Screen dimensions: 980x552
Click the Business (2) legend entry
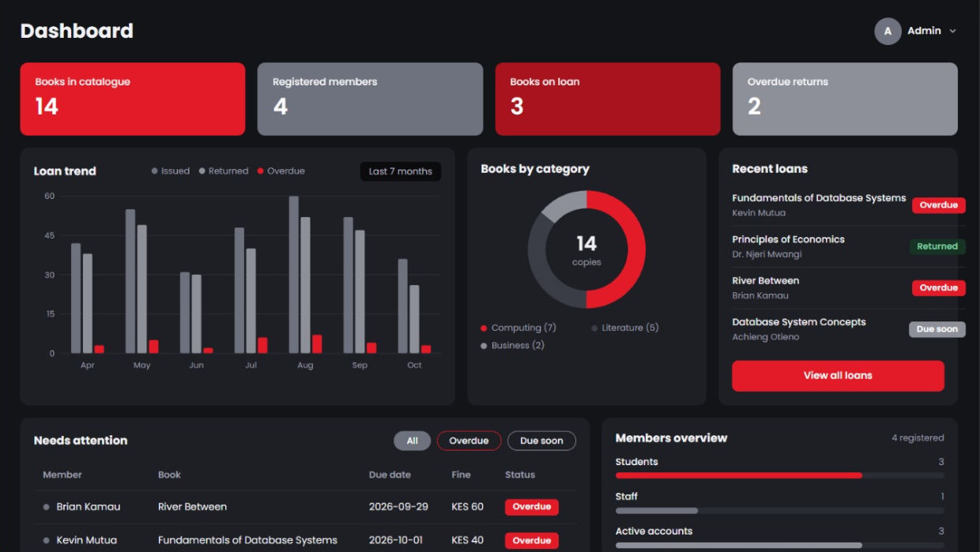pos(512,346)
